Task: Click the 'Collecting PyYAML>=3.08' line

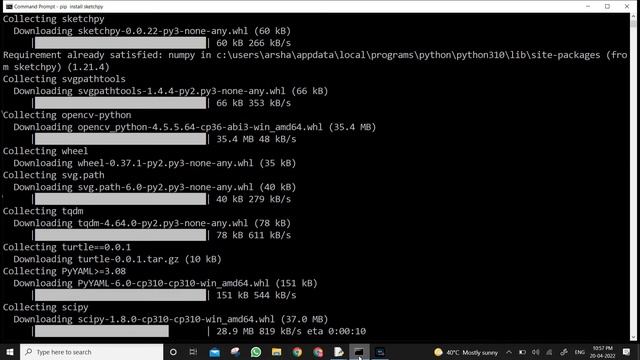Action: pyautogui.click(x=64, y=271)
